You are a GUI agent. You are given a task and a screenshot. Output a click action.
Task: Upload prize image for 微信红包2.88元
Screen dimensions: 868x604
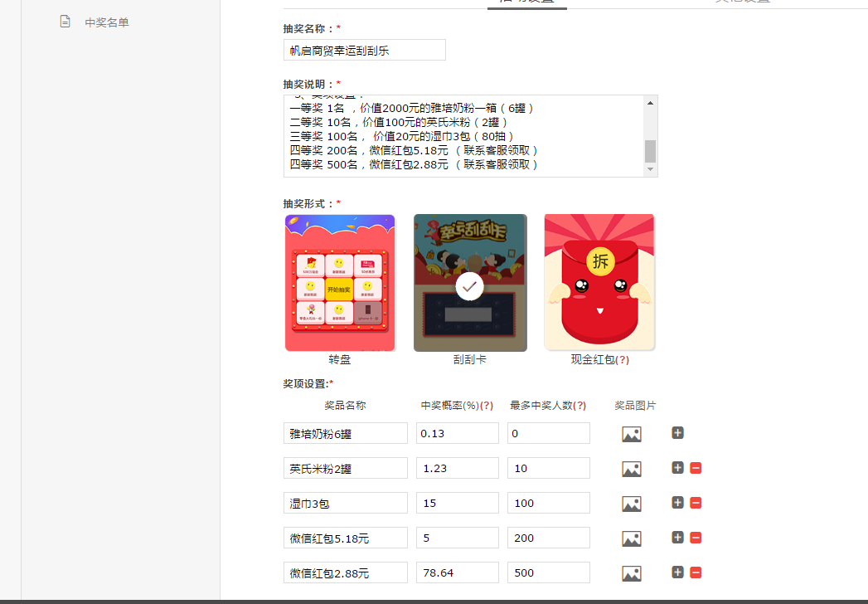pyautogui.click(x=632, y=574)
